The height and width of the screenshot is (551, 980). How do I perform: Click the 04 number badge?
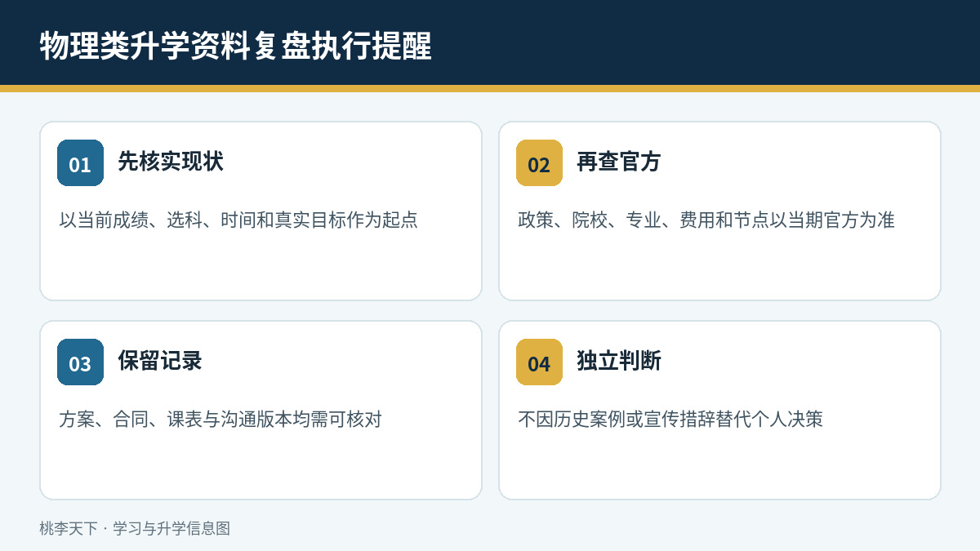tap(539, 362)
